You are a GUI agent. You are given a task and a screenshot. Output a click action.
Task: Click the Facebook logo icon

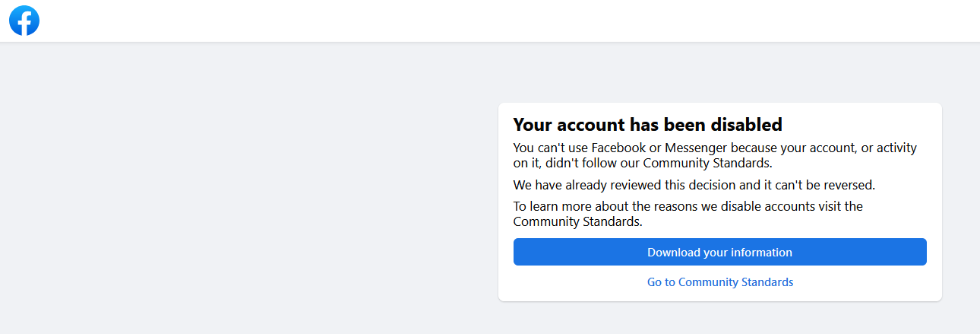[x=24, y=21]
